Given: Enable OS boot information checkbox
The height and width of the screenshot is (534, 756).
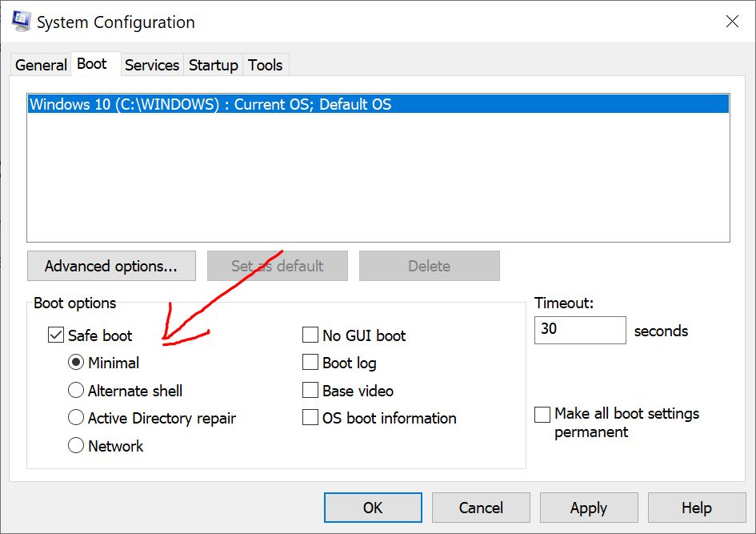Looking at the screenshot, I should (310, 418).
